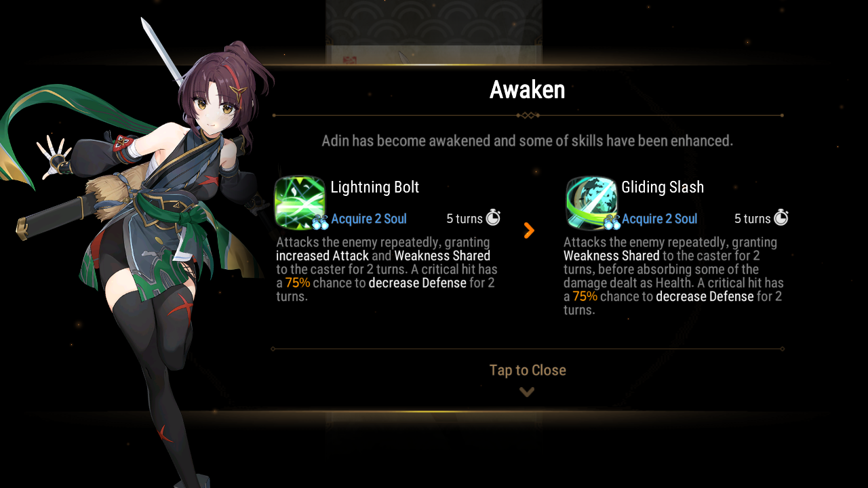
Task: Click the cooldown timer icon for Gliding Slash
Action: [781, 218]
